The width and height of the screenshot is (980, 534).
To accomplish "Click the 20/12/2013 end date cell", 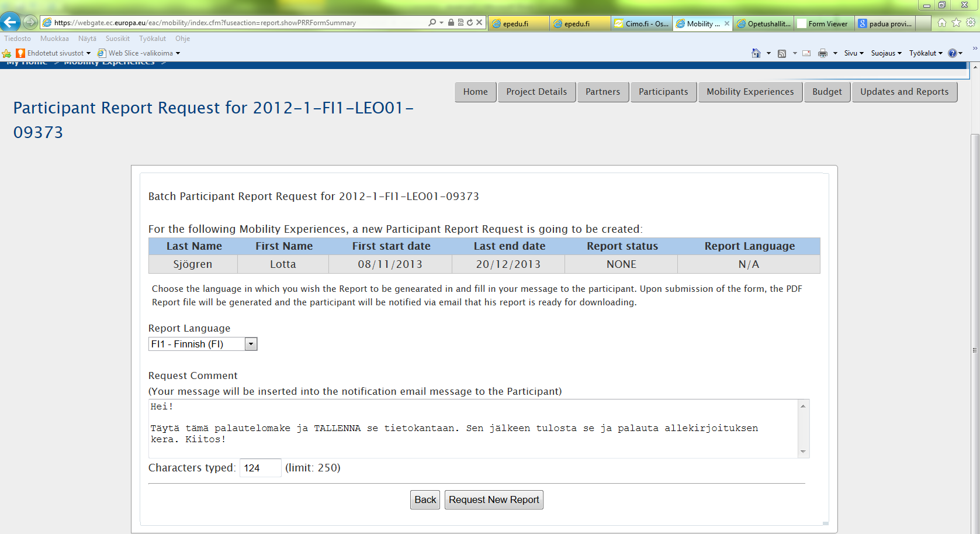I will pos(508,264).
